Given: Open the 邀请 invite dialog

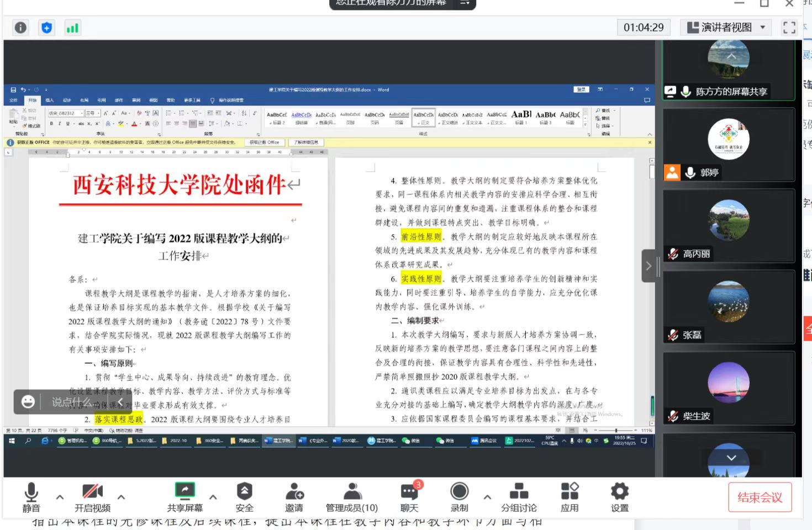Looking at the screenshot, I should (294, 497).
